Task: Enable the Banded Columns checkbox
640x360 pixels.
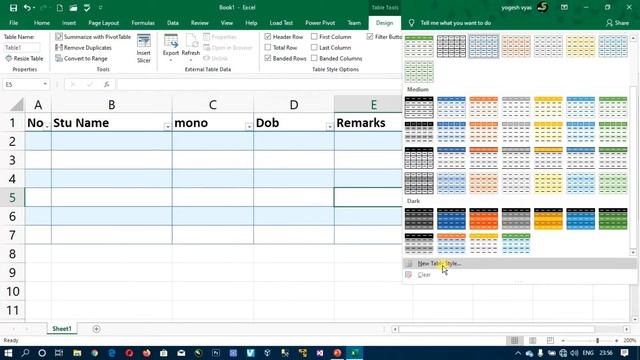Action: (314, 58)
